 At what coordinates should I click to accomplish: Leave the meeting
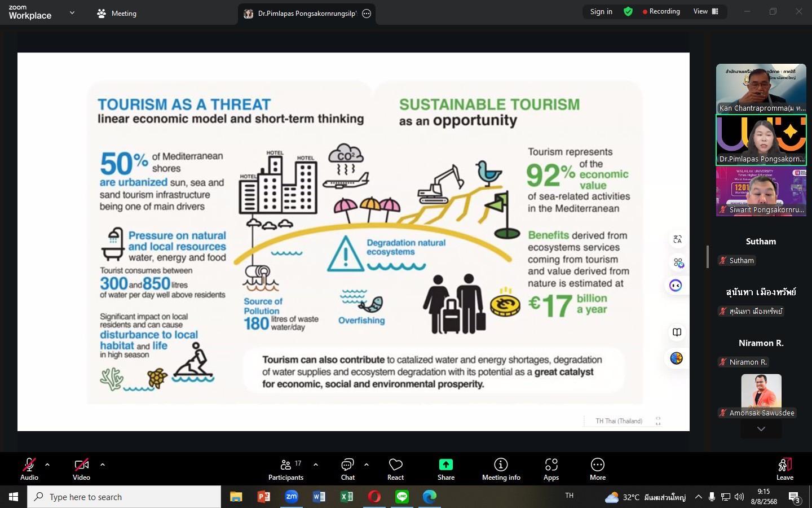click(784, 469)
